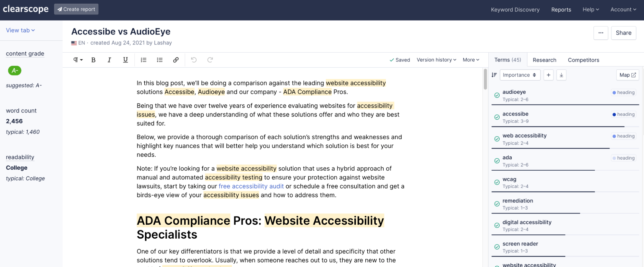Click check icon next to audioeye

(x=497, y=95)
